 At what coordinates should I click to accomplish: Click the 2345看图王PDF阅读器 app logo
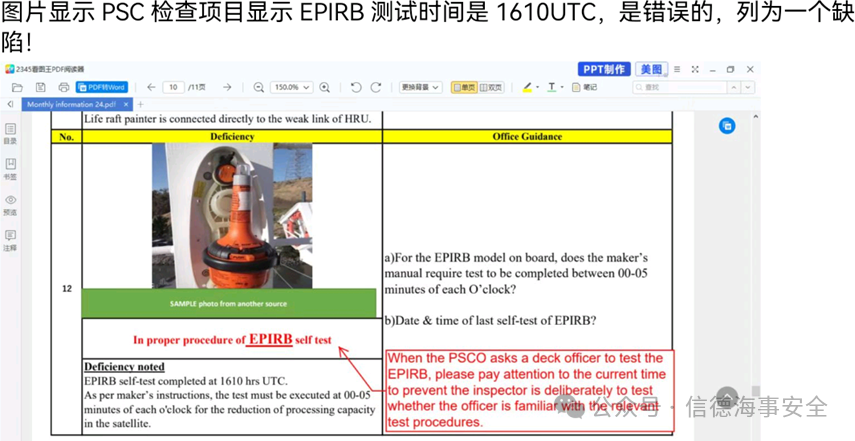click(10, 69)
